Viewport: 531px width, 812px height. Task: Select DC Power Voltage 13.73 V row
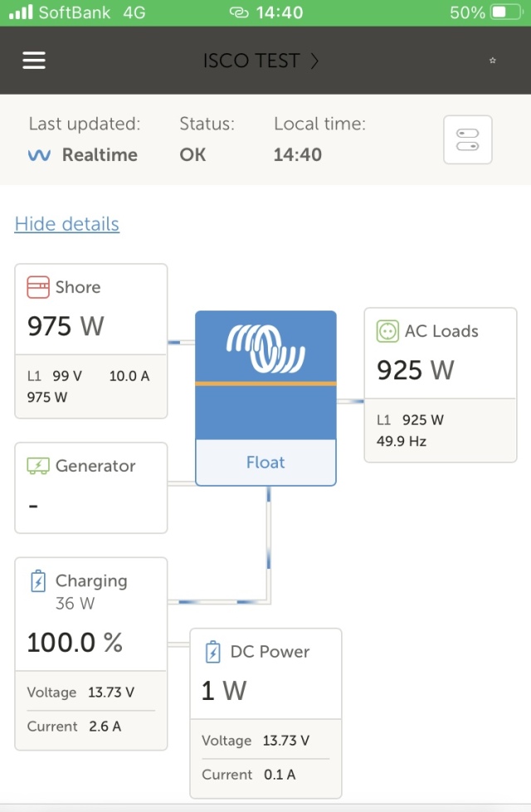[x=265, y=741]
